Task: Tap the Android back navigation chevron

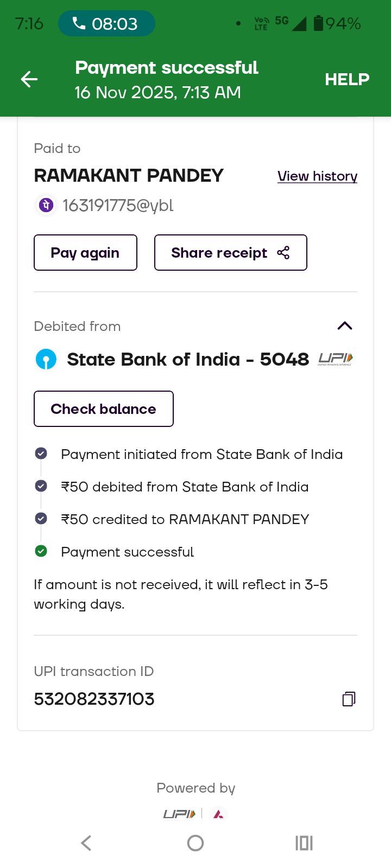Action: coord(86,843)
